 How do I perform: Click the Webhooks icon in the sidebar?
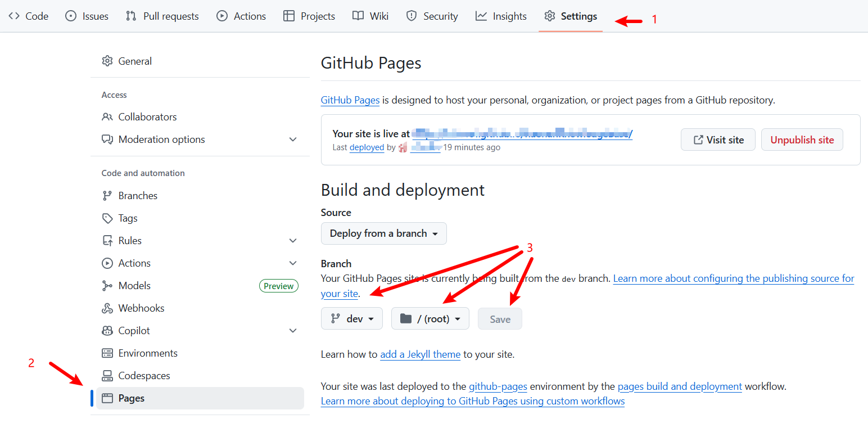(x=107, y=308)
